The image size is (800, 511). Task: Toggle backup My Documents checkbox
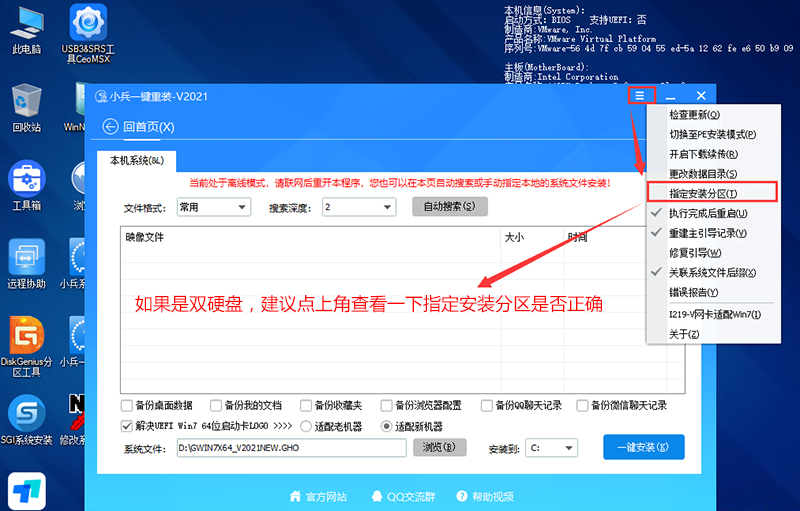click(x=216, y=405)
